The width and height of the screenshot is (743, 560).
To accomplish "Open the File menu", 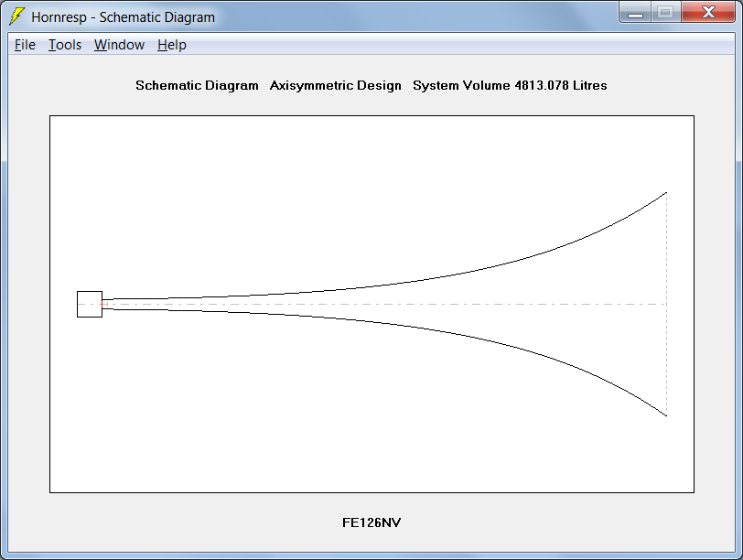I will [x=25, y=45].
